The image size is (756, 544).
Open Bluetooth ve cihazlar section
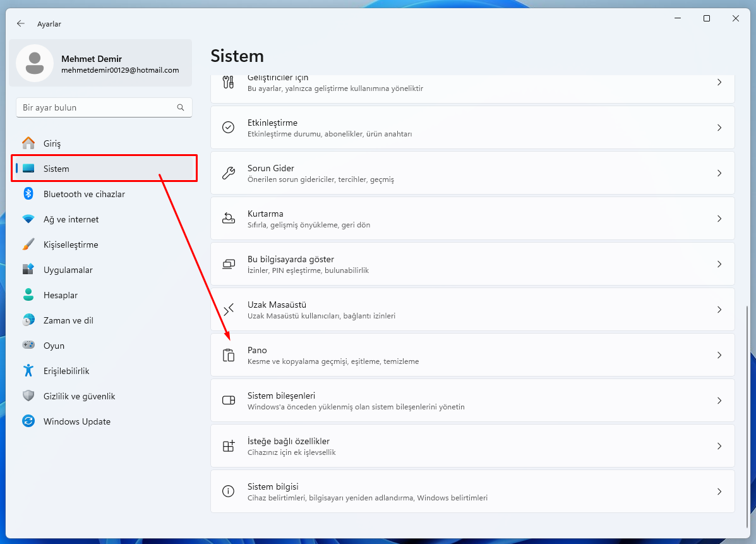coord(84,194)
